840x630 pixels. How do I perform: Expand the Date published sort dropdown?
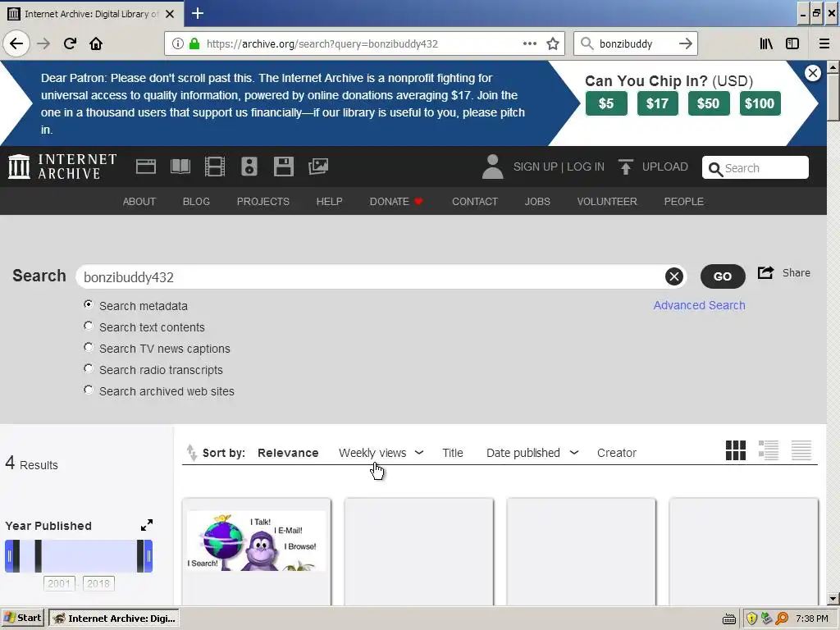click(573, 453)
